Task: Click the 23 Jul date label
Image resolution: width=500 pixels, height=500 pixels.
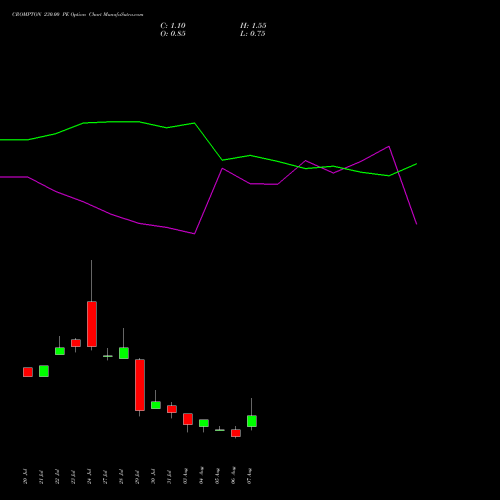Action: [73, 477]
